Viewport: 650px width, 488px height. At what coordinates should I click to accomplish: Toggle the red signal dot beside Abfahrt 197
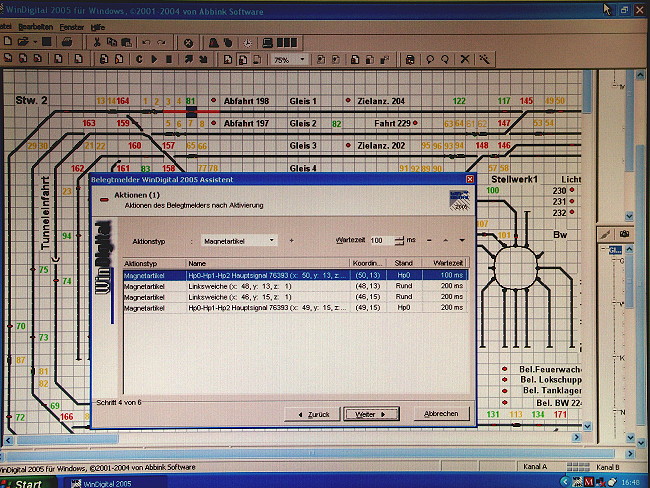[x=213, y=123]
